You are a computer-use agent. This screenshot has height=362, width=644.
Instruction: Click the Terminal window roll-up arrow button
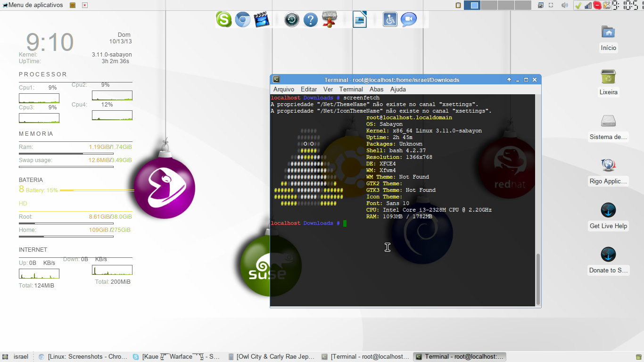tap(509, 80)
